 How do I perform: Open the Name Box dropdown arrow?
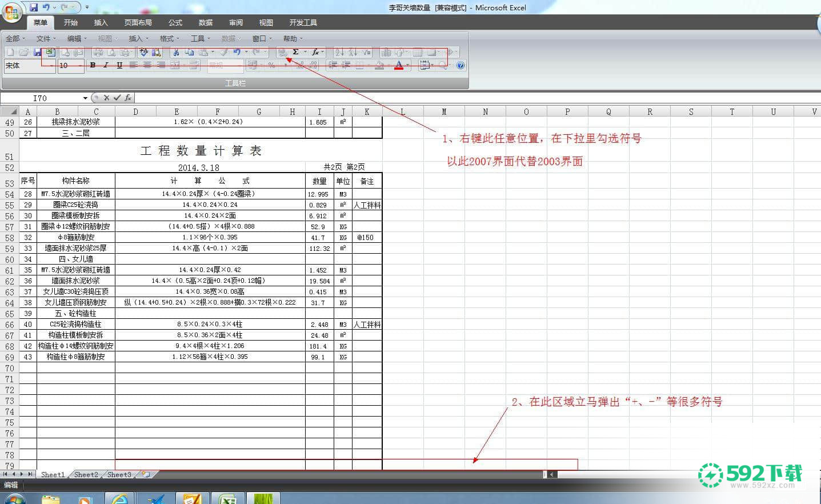(x=85, y=98)
